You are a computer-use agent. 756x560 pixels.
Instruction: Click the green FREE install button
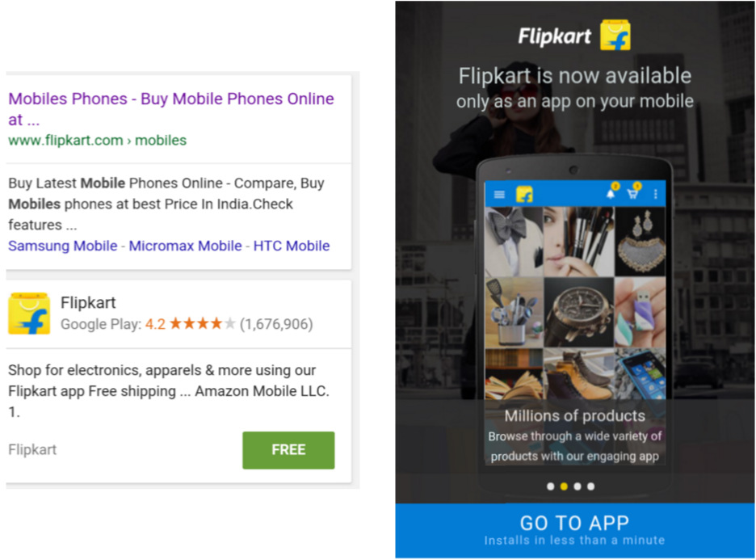[288, 450]
